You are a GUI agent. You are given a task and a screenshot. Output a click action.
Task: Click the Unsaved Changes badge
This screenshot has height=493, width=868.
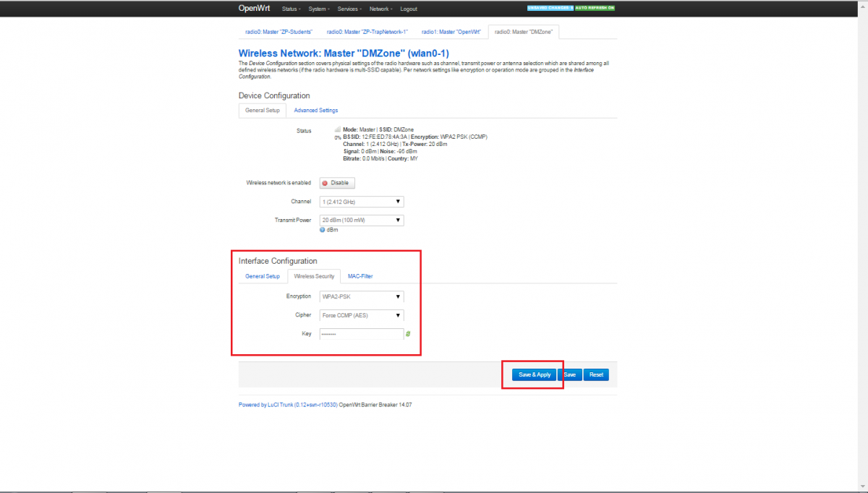[550, 8]
